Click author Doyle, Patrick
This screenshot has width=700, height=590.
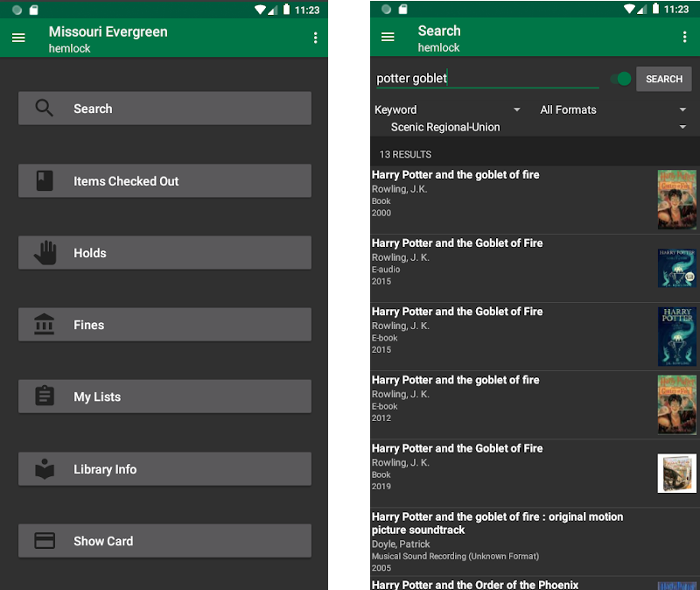[401, 544]
